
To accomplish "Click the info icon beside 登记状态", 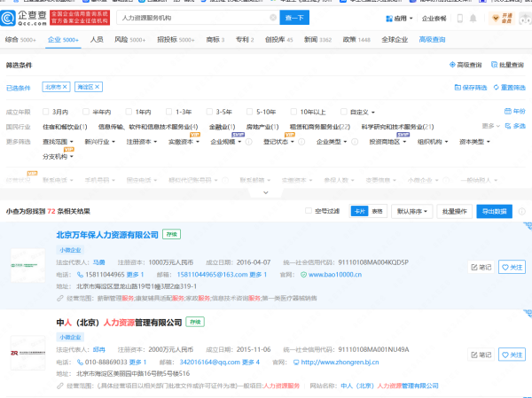I will (301, 142).
